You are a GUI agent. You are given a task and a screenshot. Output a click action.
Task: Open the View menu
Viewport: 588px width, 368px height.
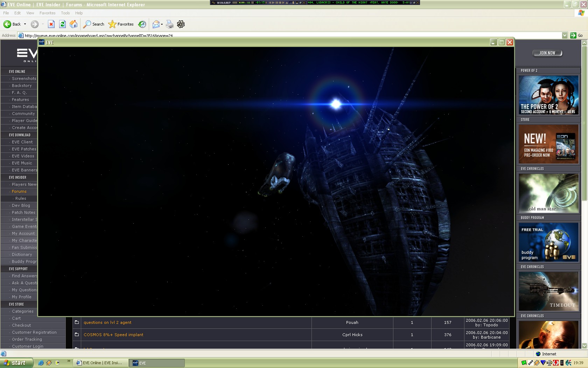pos(30,13)
